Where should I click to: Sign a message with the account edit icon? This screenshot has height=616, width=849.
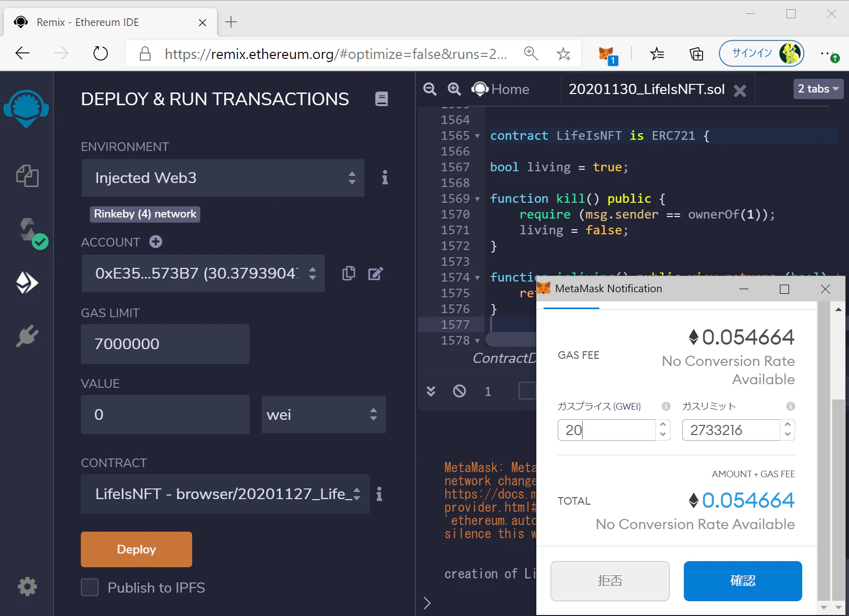pos(376,273)
